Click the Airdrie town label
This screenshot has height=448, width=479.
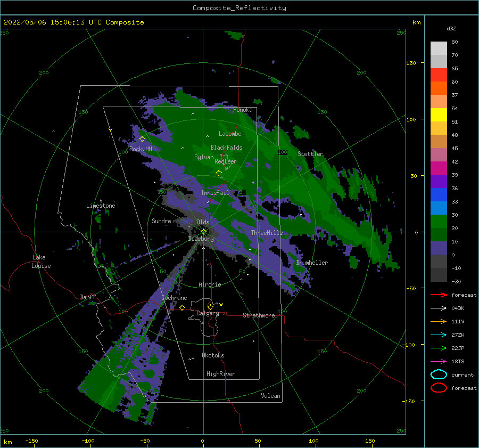pyautogui.click(x=210, y=284)
